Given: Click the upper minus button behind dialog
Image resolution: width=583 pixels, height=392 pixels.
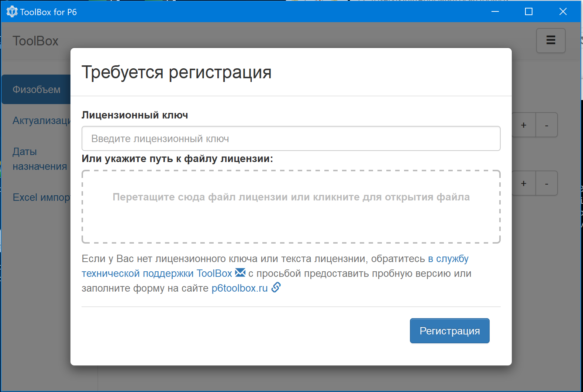Looking at the screenshot, I should [546, 125].
